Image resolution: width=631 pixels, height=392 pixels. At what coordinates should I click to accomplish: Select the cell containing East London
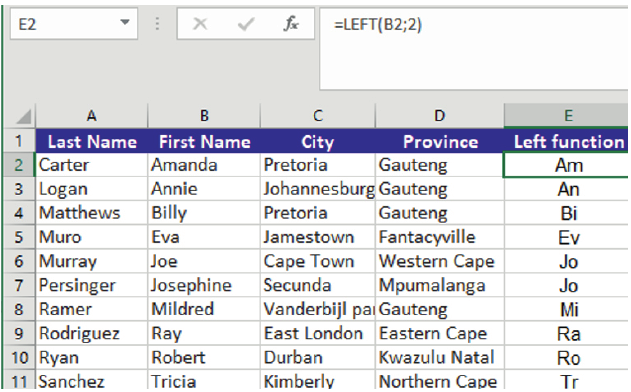(x=318, y=334)
